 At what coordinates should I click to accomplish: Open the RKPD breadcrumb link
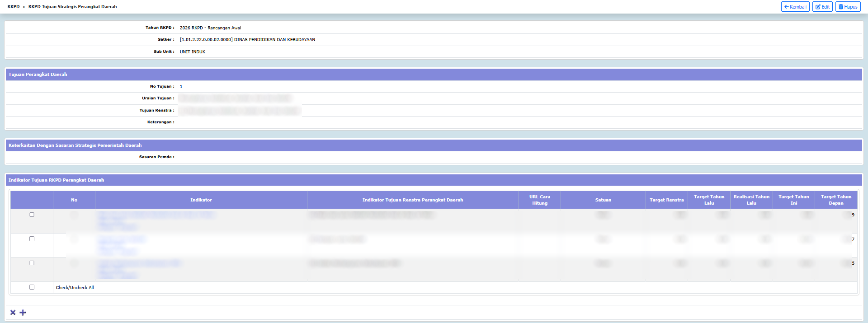point(13,7)
